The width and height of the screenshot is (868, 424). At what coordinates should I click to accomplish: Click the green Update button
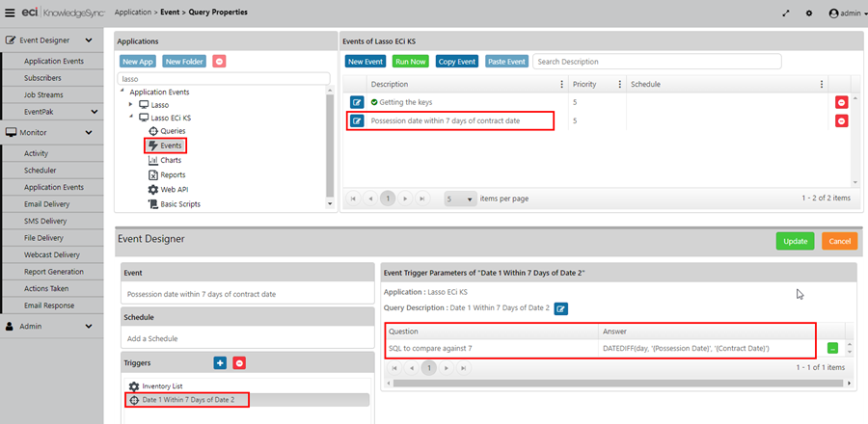(795, 241)
